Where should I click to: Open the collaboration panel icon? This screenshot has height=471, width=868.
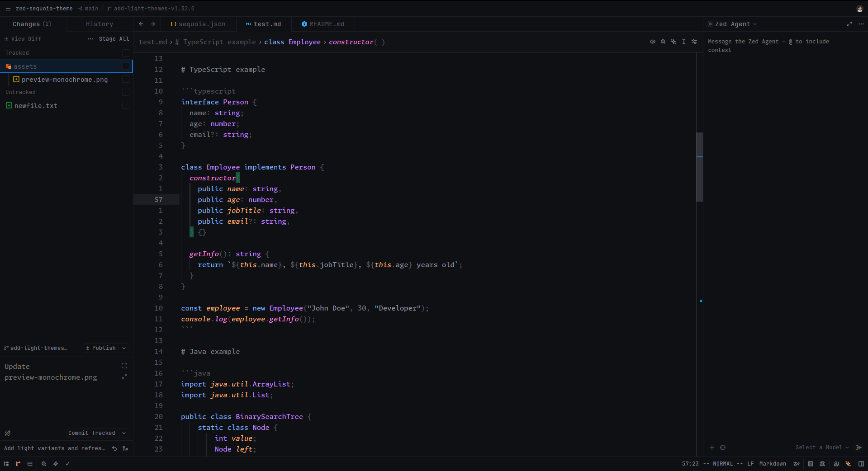coord(836,464)
